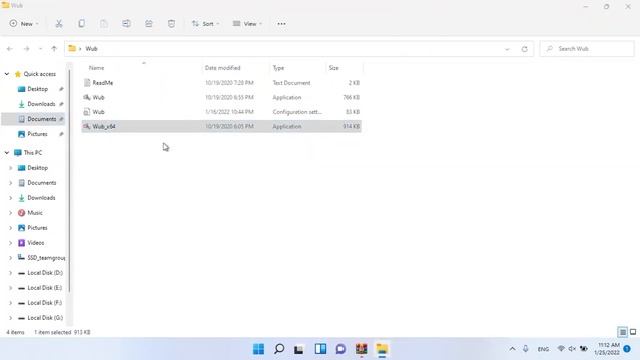Collapse the Quick access section
The width and height of the screenshot is (640, 360).
pos(7,74)
